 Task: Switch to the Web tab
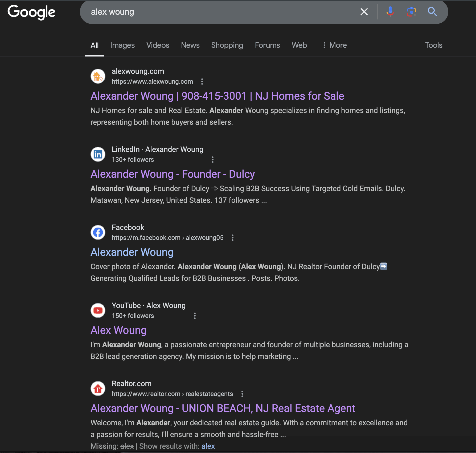299,45
